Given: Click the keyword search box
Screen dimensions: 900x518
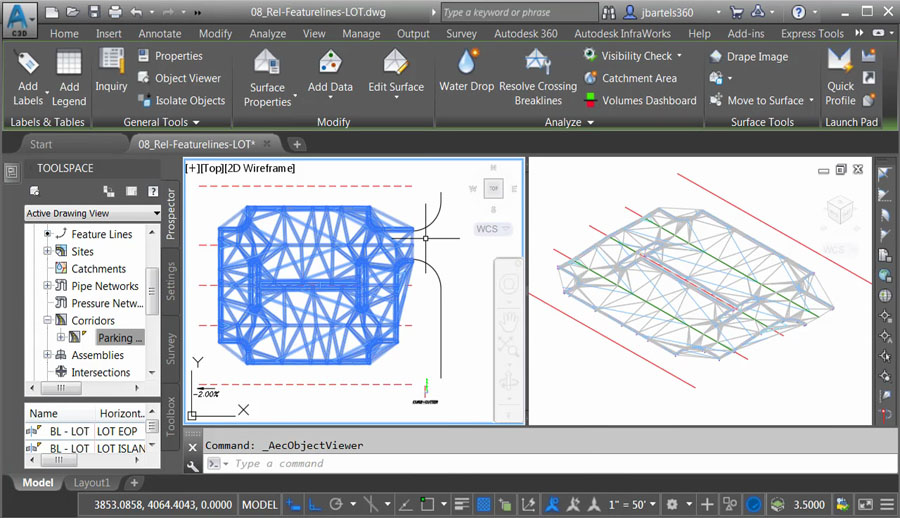Looking at the screenshot, I should (519, 12).
